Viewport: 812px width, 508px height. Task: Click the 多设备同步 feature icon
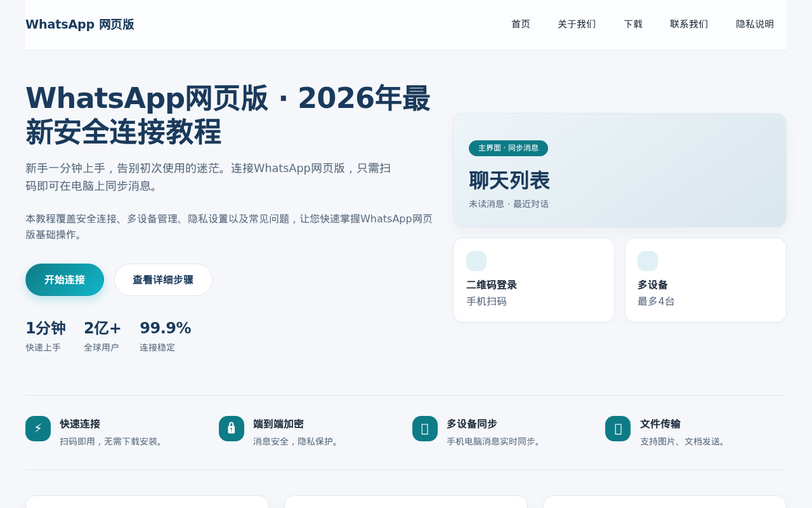point(425,429)
